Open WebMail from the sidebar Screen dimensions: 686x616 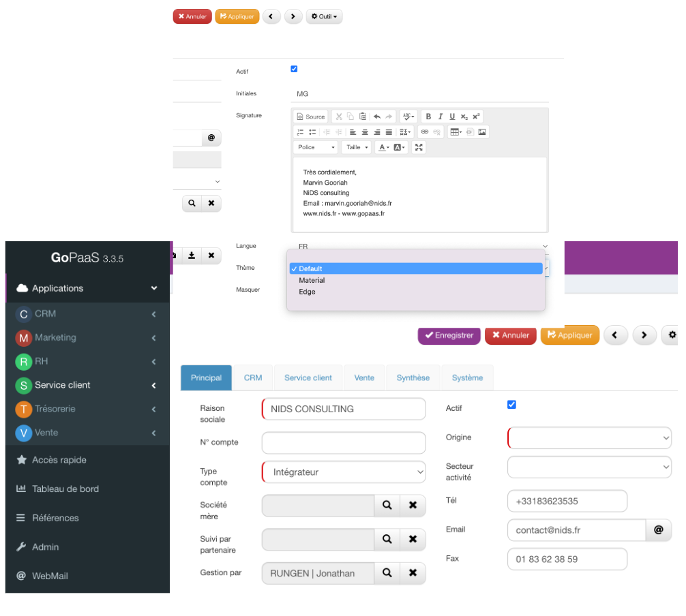pyautogui.click(x=50, y=576)
